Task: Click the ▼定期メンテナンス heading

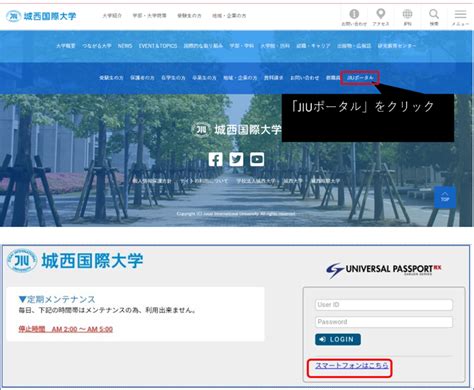Action: tap(57, 299)
